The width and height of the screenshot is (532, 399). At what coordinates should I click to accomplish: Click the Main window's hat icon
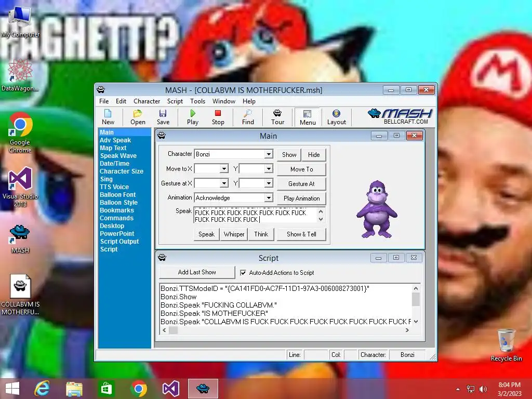click(x=162, y=136)
